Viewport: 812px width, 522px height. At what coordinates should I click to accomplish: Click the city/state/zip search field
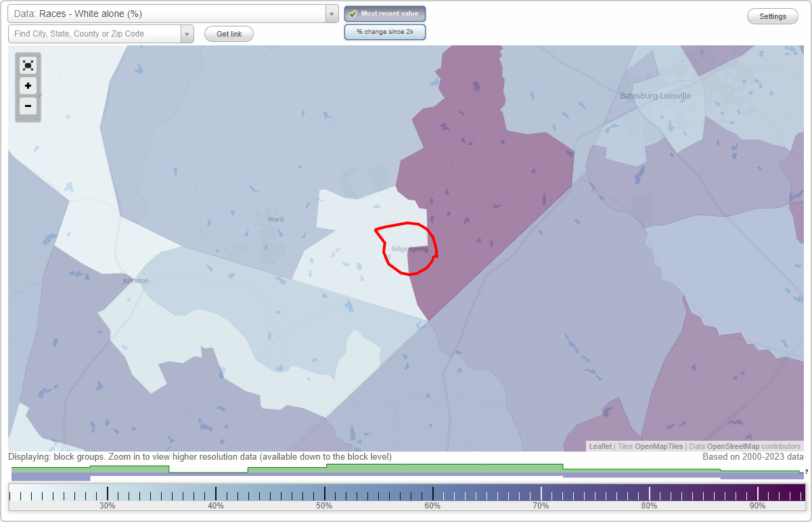pyautogui.click(x=95, y=32)
